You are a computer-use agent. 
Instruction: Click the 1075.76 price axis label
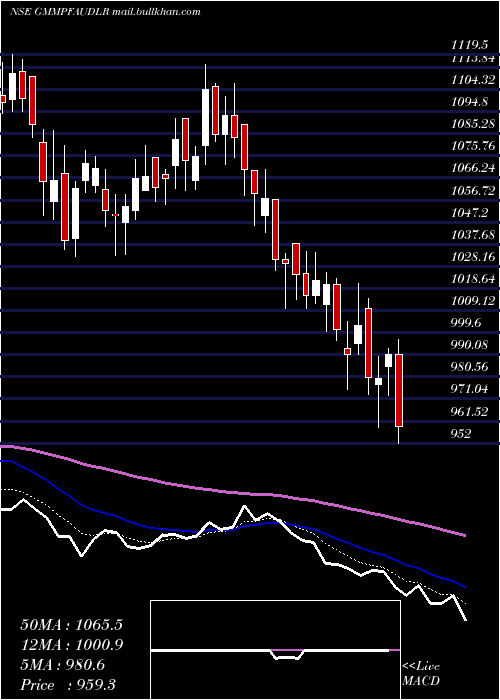[x=473, y=146]
